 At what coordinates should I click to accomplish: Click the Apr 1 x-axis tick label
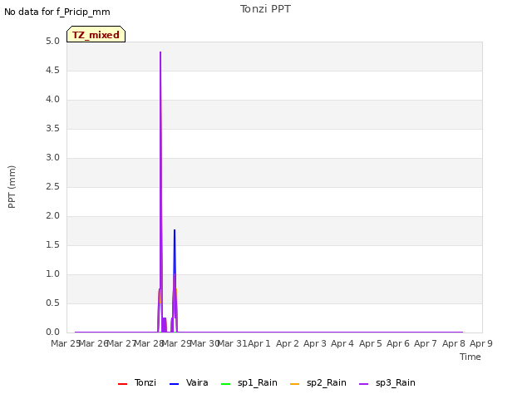coord(259,343)
